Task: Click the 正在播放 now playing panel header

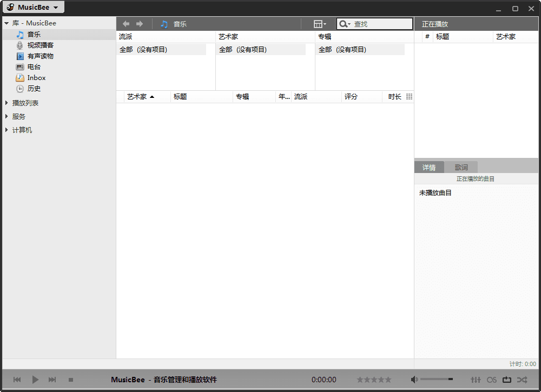Action: [x=435, y=24]
